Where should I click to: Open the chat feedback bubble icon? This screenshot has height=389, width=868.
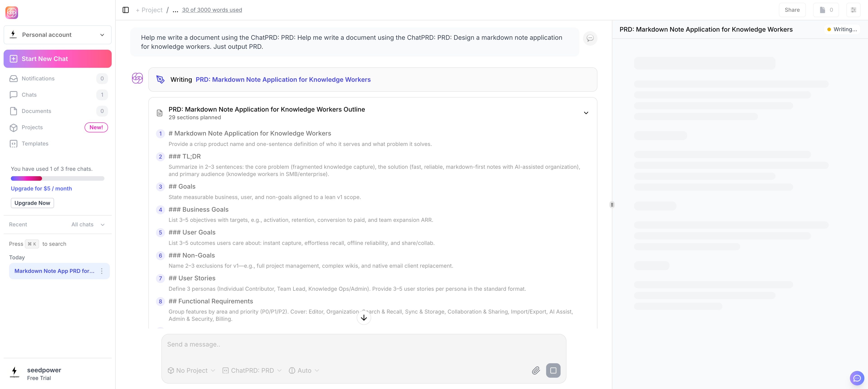[x=590, y=38]
